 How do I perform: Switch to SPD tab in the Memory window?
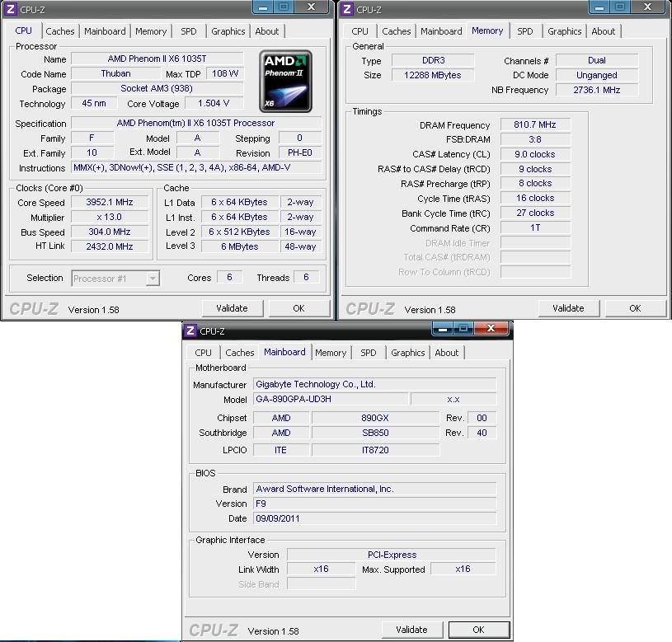525,31
